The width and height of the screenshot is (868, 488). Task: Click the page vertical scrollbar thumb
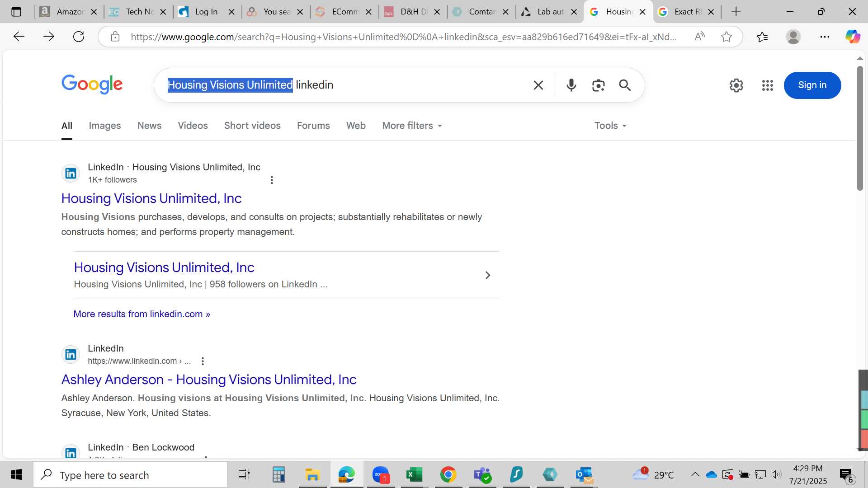coord(860,128)
